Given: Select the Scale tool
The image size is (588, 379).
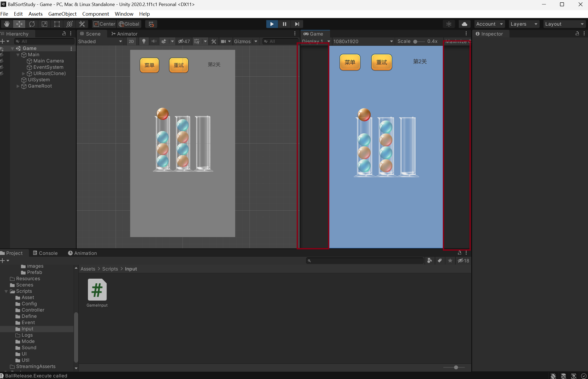Looking at the screenshot, I should pyautogui.click(x=44, y=24).
